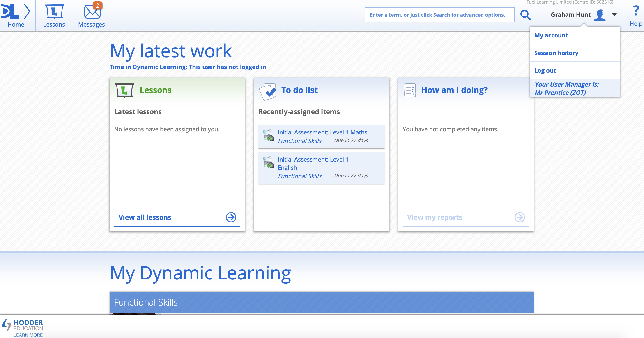Click 'Fuel Learning Limited (Centre ID: 602516)' text

(570, 2)
